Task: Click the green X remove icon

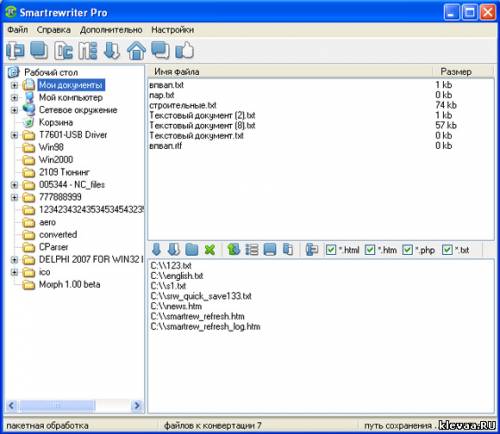Action: pyautogui.click(x=210, y=250)
